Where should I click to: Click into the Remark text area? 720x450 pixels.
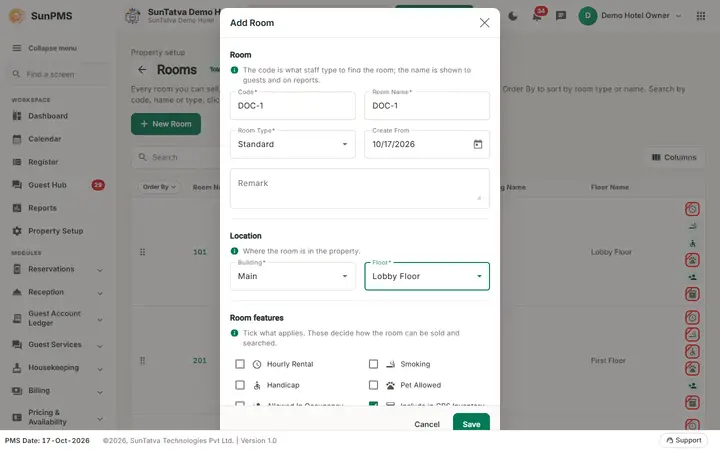point(360,188)
